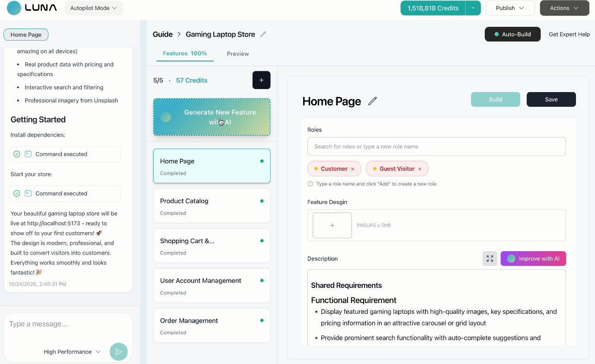Click the plus icon to add a new feature

point(261,80)
